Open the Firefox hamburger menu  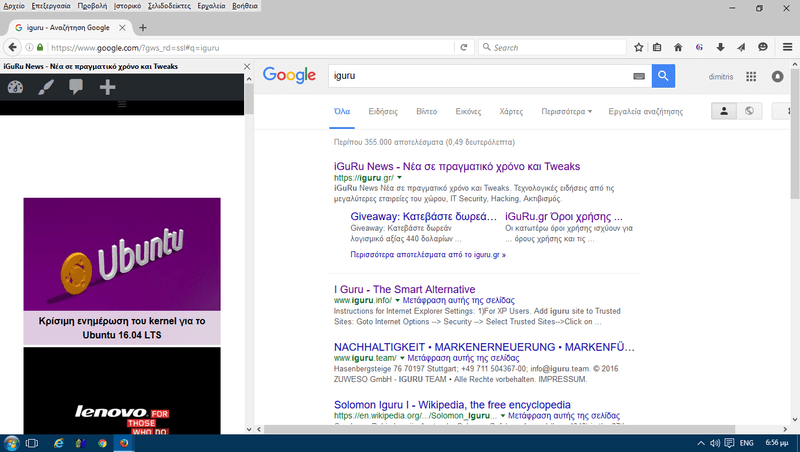[785, 47]
